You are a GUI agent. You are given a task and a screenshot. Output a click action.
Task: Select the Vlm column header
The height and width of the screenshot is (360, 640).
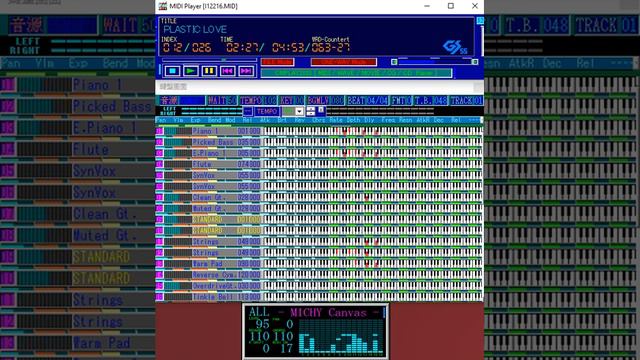pos(178,120)
